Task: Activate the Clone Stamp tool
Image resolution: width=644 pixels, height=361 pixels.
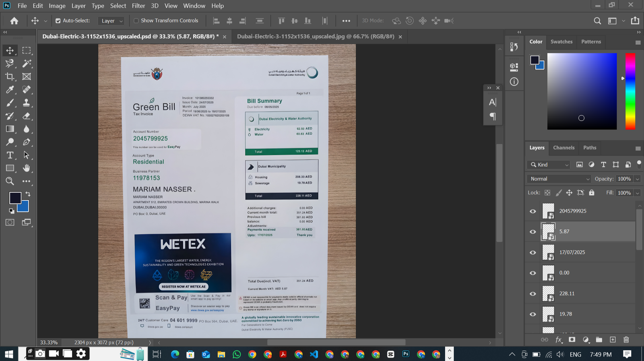Action: click(27, 103)
